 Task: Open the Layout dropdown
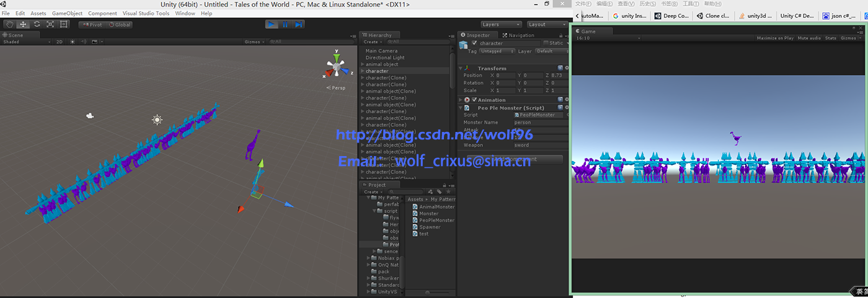pyautogui.click(x=547, y=25)
